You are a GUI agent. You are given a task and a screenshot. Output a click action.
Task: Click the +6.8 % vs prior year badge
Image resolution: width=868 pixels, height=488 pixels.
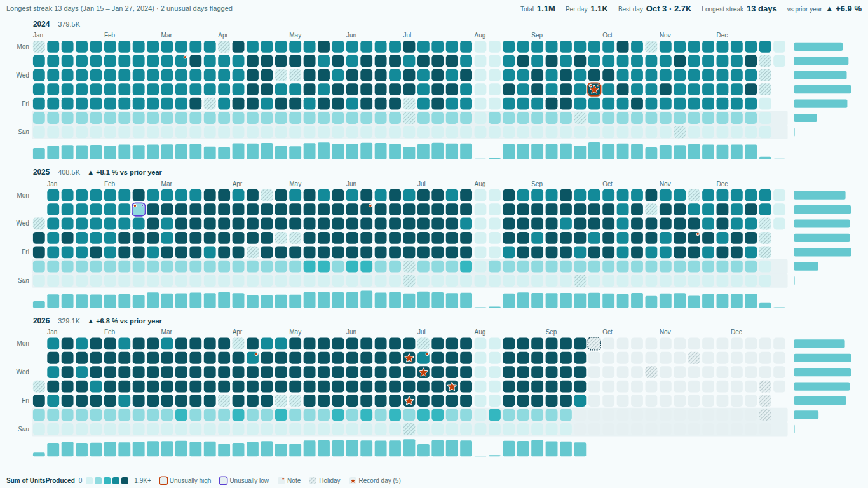click(125, 321)
